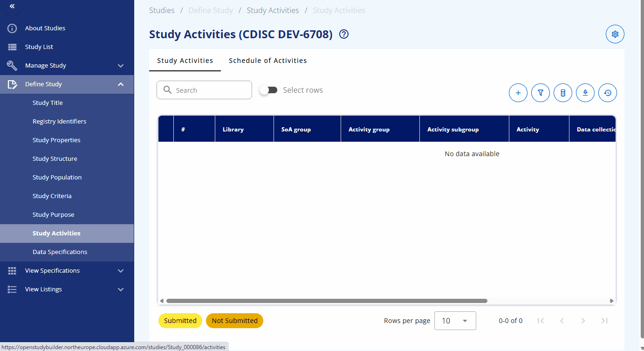Collapse the sidebar with the double-chevron icon
The width and height of the screenshot is (644, 351).
[12, 6]
